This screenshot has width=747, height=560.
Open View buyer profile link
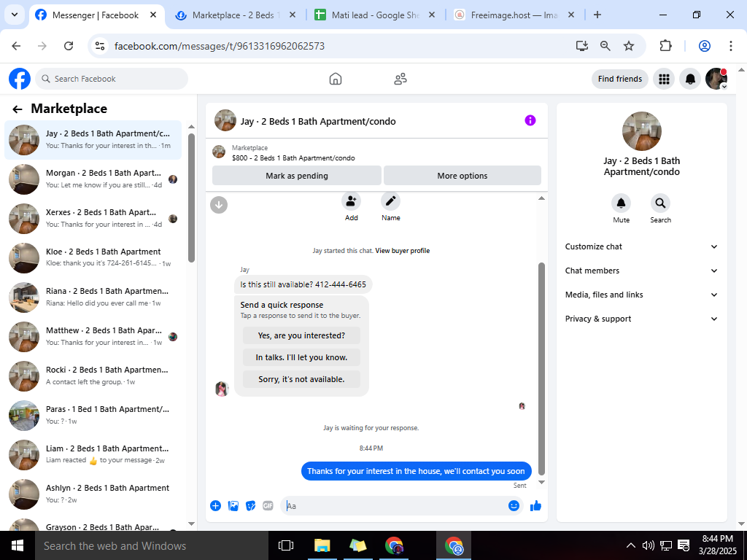(x=403, y=251)
